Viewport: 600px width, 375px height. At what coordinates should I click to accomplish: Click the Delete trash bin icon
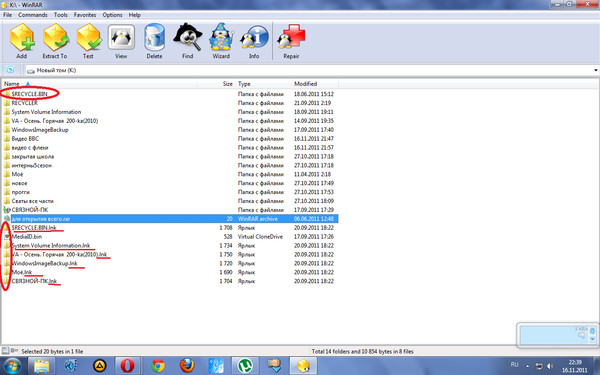coord(155,38)
